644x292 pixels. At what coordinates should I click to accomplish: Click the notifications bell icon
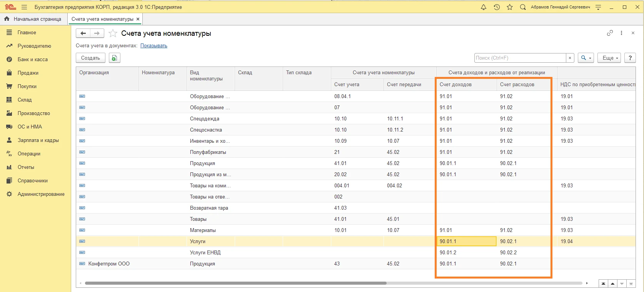pyautogui.click(x=484, y=7)
